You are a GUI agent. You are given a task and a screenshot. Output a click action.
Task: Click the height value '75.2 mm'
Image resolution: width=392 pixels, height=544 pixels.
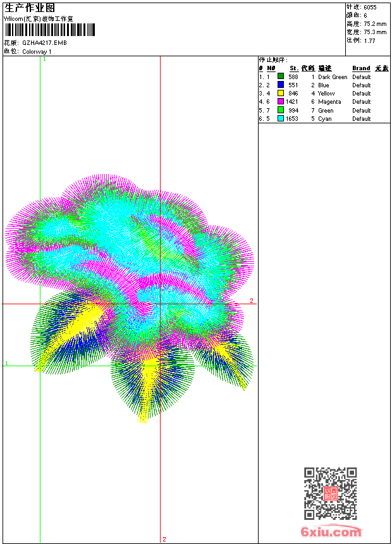click(x=375, y=24)
